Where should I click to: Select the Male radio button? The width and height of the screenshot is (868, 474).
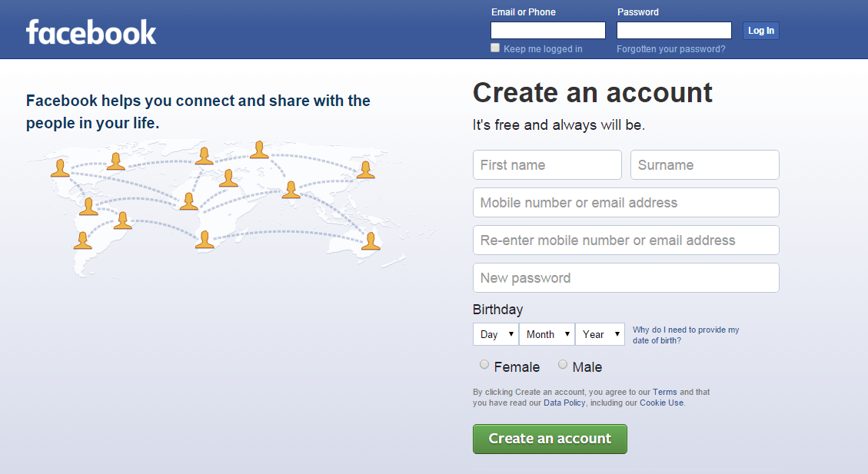[562, 363]
